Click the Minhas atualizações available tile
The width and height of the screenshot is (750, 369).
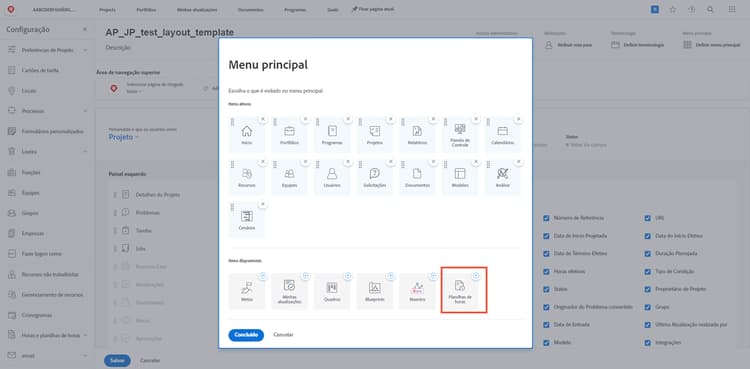click(x=289, y=291)
